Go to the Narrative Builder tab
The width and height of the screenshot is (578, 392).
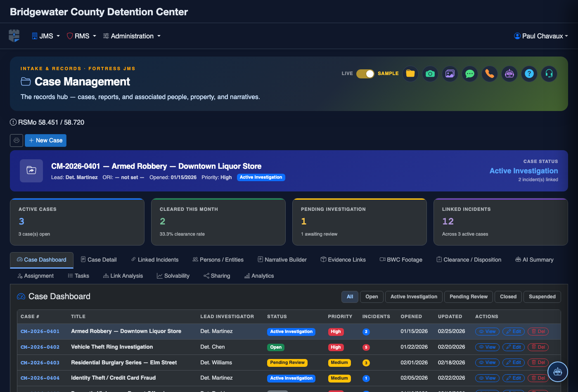(x=282, y=260)
